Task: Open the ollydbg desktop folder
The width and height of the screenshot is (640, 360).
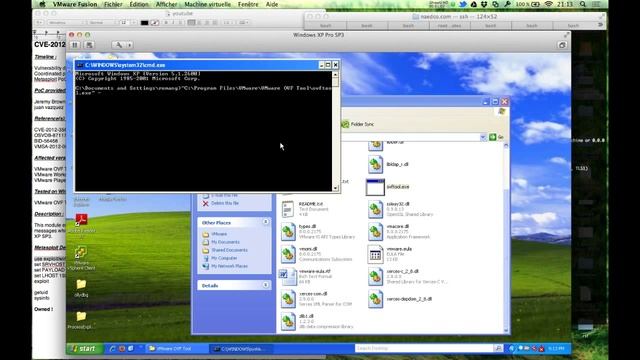Action: tap(81, 287)
